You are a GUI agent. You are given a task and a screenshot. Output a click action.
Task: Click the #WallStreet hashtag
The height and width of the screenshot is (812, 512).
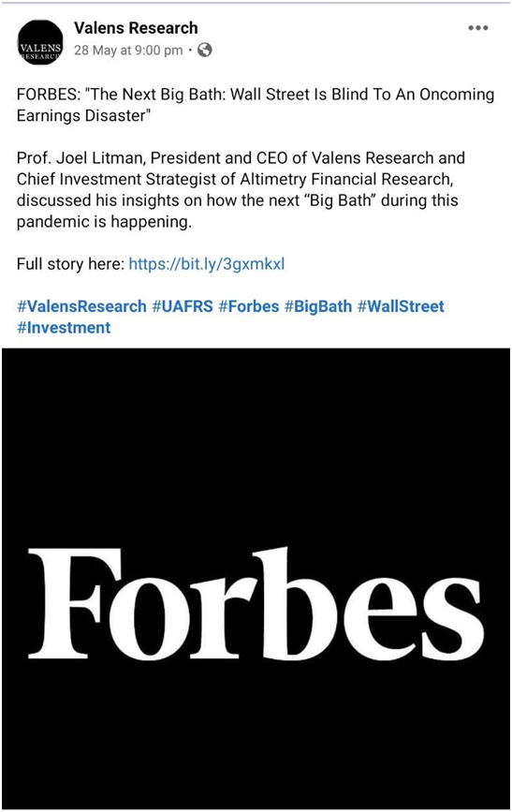coord(401,306)
